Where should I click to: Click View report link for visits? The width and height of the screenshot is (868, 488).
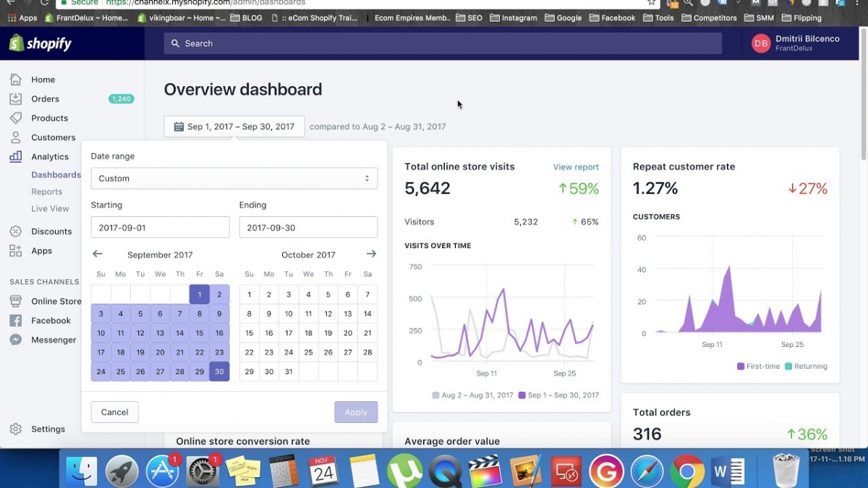tap(576, 167)
